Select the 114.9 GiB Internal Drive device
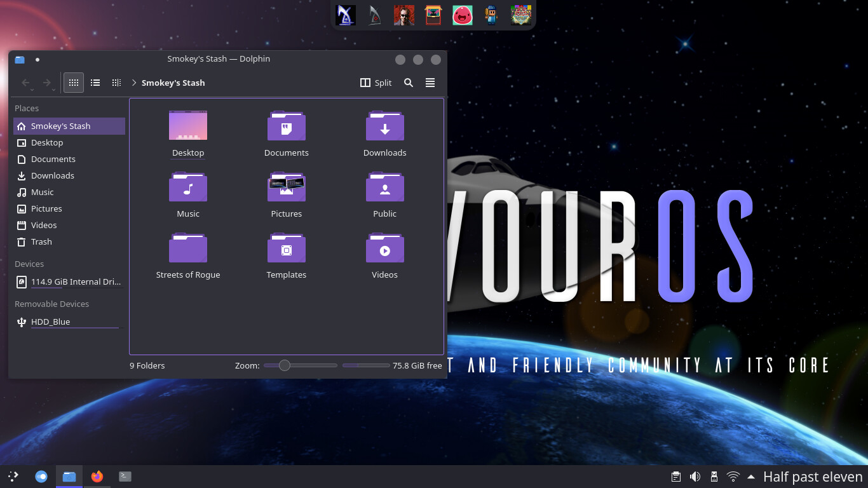Image resolution: width=868 pixels, height=488 pixels. coord(69,281)
